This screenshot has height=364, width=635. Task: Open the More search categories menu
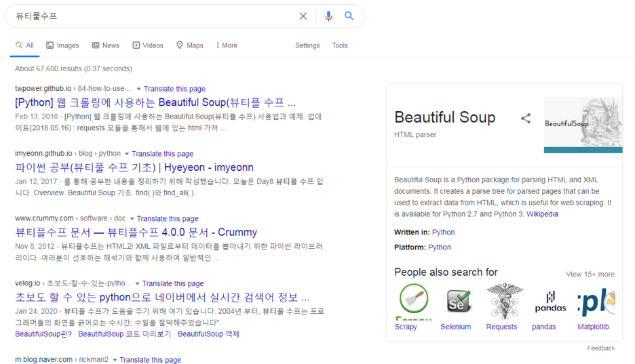tap(227, 45)
